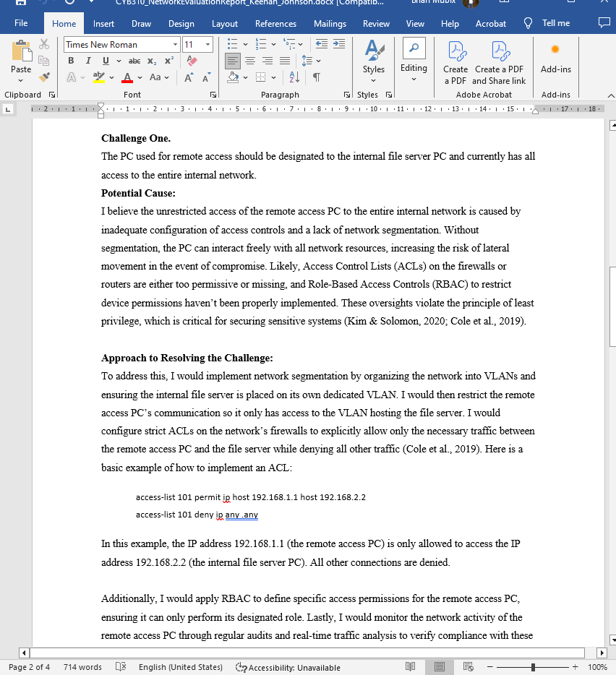Screen dimensions: 616x675
Task: Switch to the Insert tab
Action: 103,24
